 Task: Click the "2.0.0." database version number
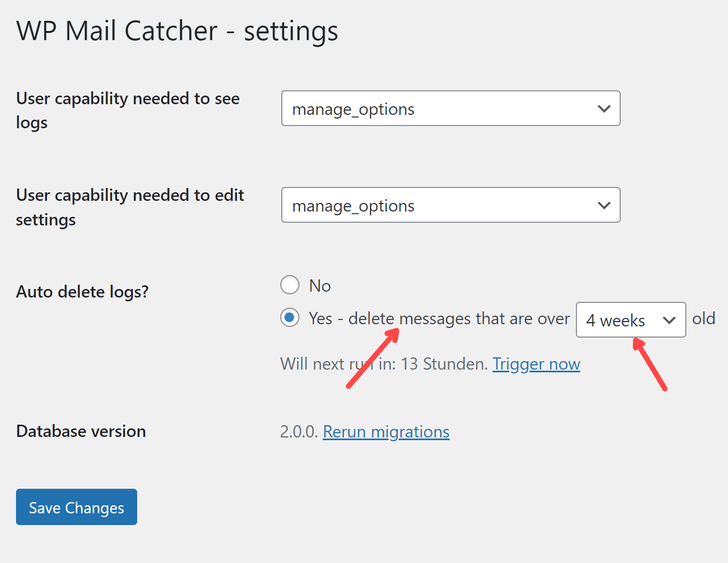299,432
